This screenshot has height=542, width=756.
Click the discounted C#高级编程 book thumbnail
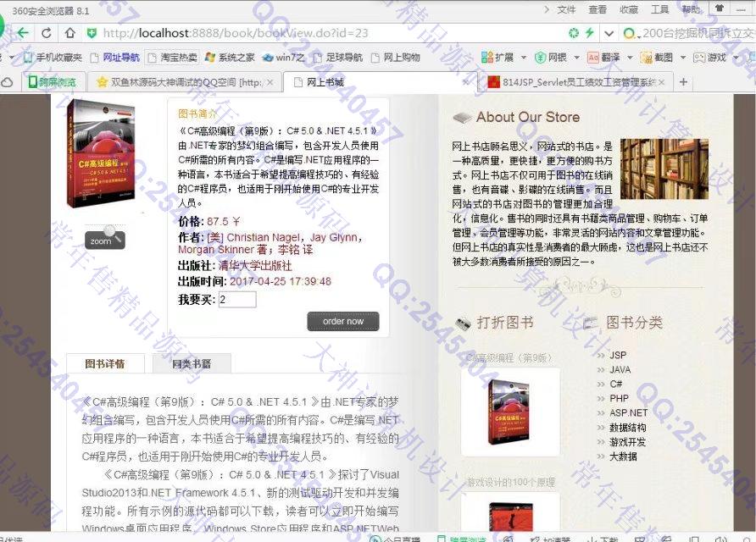click(x=510, y=412)
